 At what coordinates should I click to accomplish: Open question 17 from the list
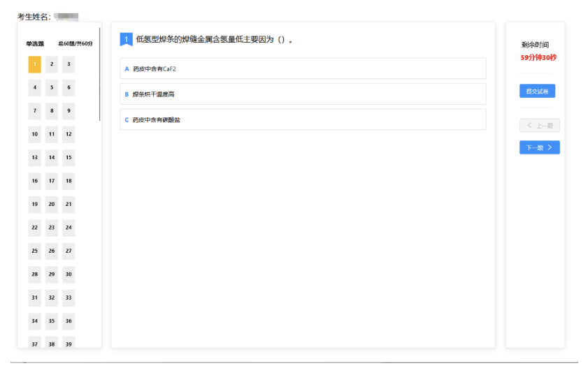52,181
